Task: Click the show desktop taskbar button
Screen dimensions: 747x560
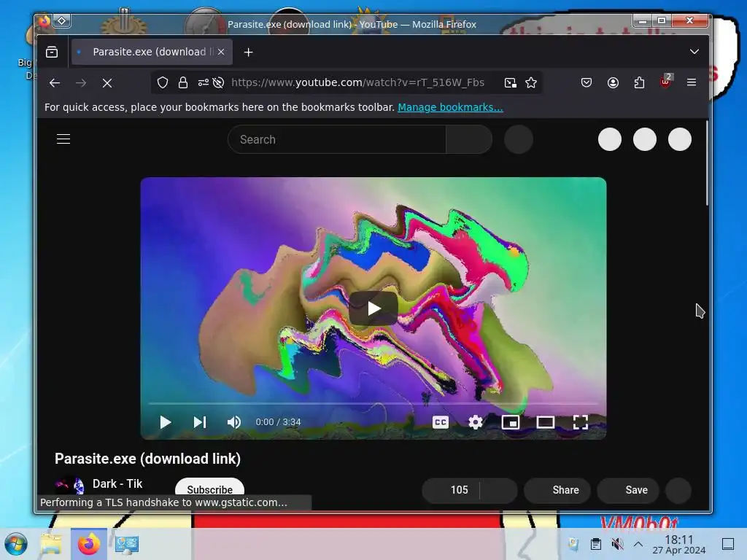Action: (x=728, y=544)
